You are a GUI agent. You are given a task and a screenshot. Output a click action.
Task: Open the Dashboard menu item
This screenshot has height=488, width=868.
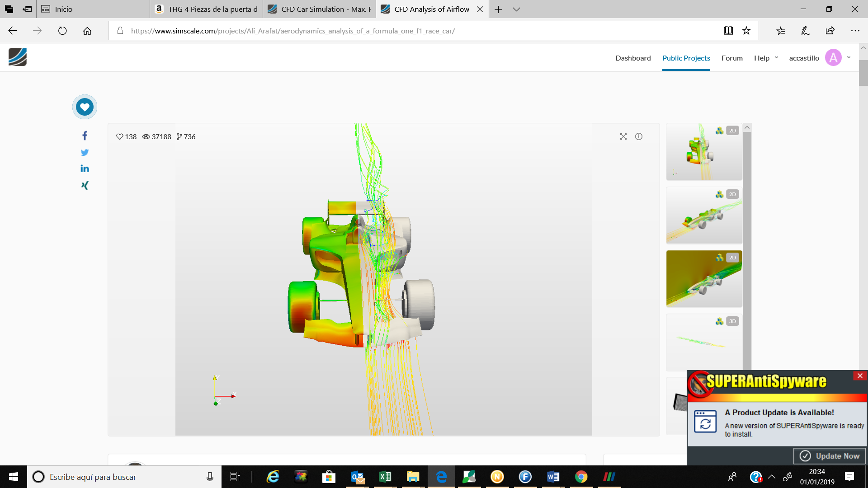click(x=633, y=58)
